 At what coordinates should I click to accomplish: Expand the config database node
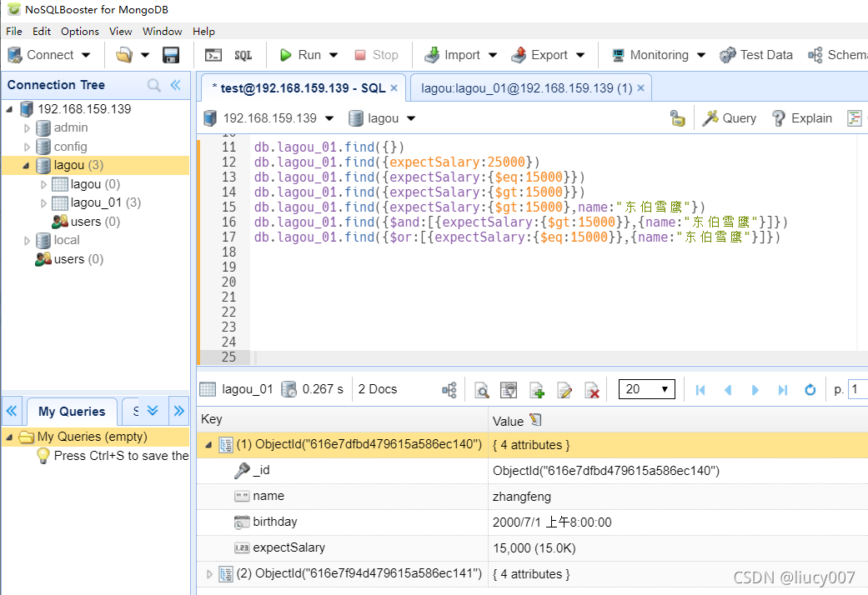coord(27,147)
